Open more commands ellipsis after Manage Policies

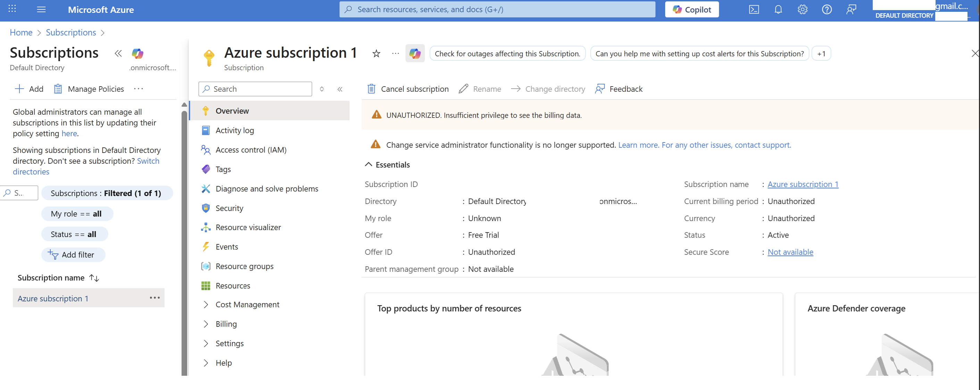pos(139,89)
